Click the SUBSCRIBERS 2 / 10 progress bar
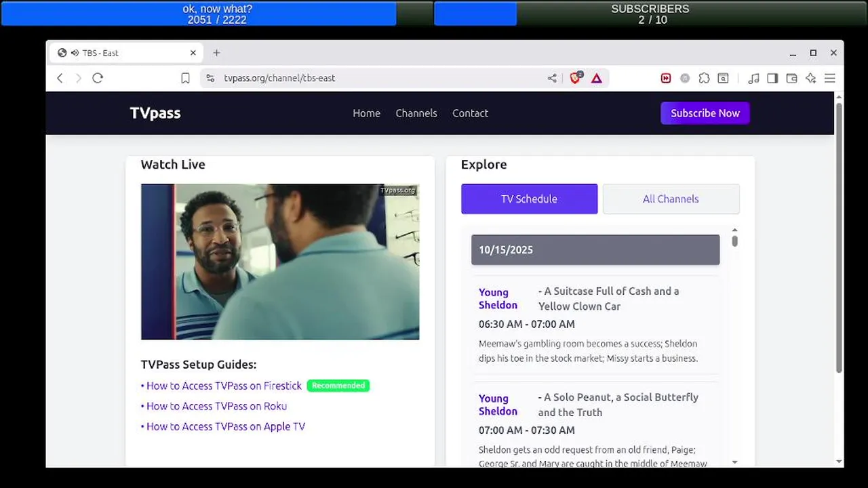The height and width of the screenshot is (488, 868). click(x=650, y=14)
